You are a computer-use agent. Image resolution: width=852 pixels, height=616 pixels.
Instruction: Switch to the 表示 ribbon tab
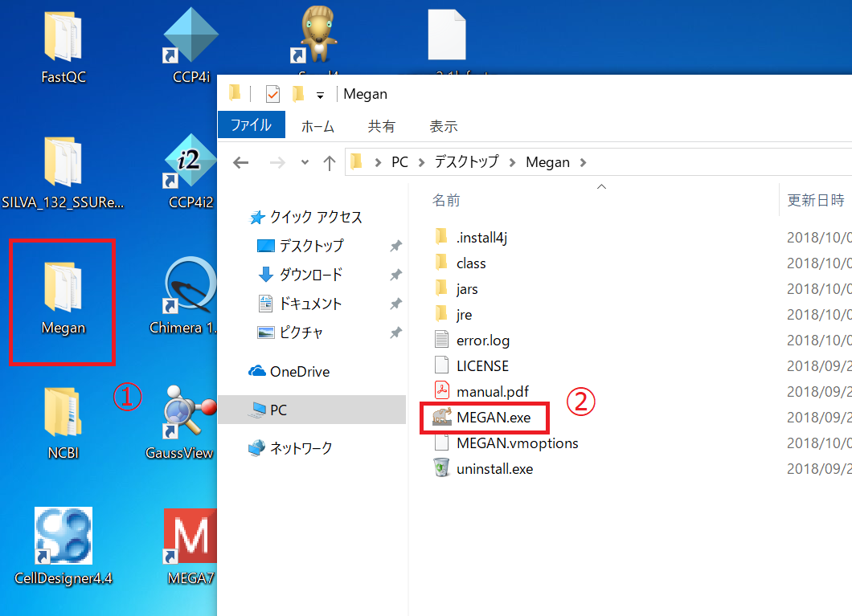point(444,126)
